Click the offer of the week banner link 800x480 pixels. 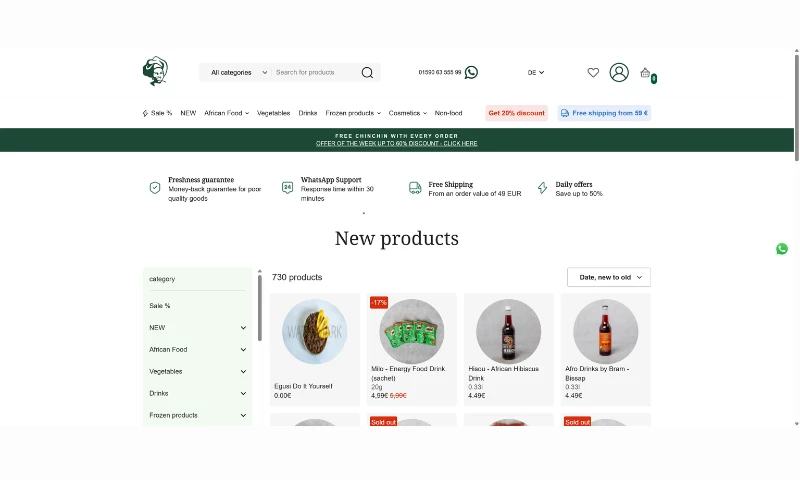tap(396, 143)
